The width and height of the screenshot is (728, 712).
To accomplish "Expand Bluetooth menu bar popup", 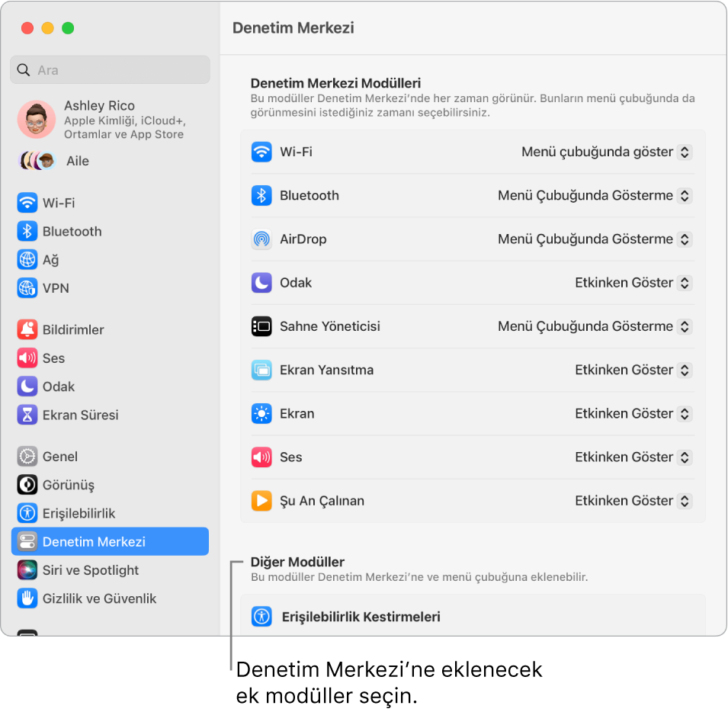I will pos(595,195).
